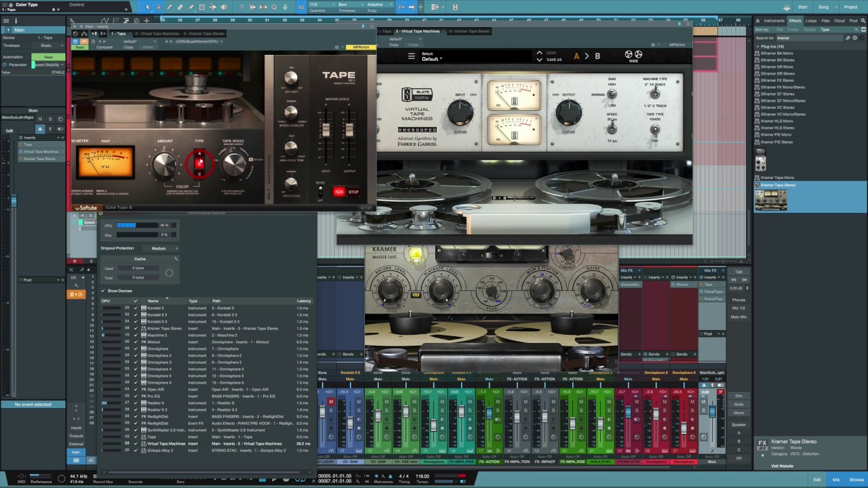The image size is (868, 488).
Task: Select the Eraser tool in the toolbar
Action: [180, 7]
